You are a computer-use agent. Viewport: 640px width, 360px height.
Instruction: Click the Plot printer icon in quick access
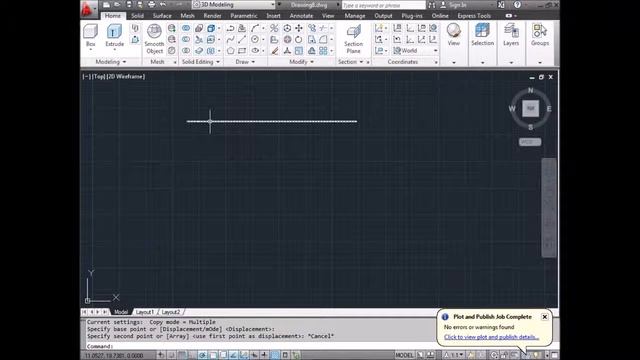[151, 4]
